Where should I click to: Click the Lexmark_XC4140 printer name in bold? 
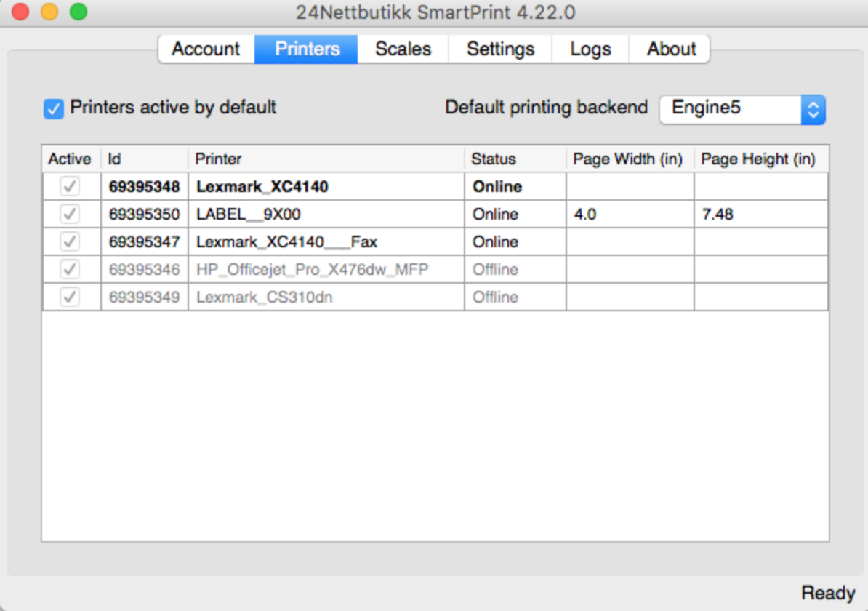coord(262,187)
